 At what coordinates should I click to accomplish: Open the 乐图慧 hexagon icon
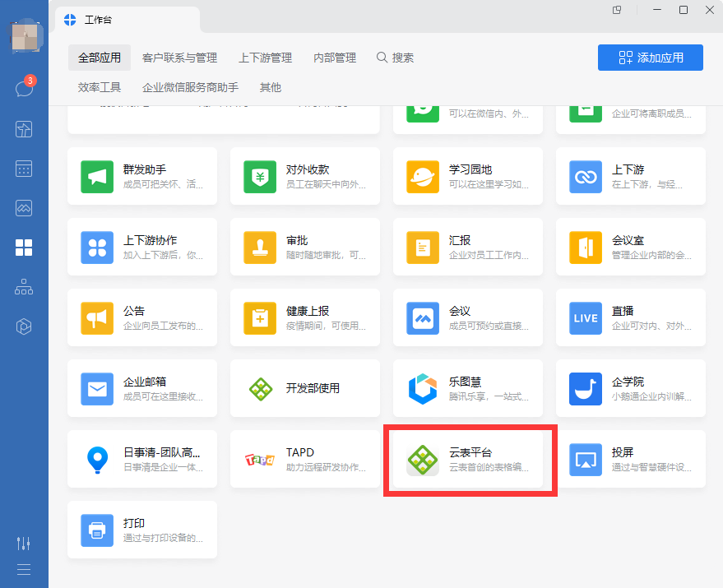[x=422, y=389]
